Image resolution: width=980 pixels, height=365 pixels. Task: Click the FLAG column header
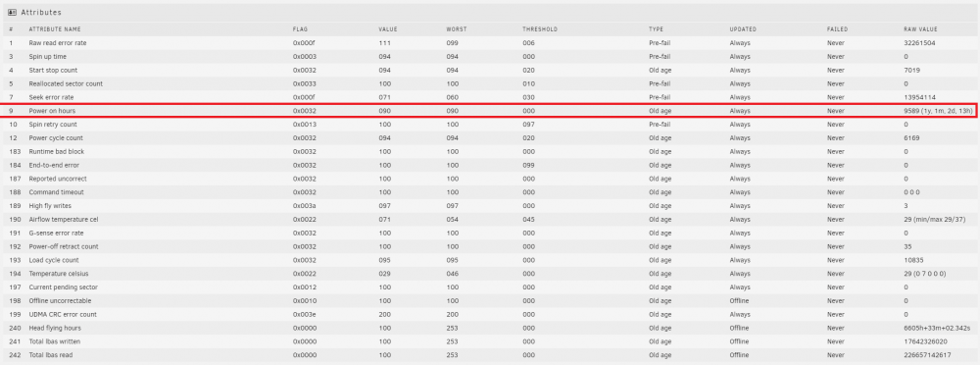tap(301, 29)
